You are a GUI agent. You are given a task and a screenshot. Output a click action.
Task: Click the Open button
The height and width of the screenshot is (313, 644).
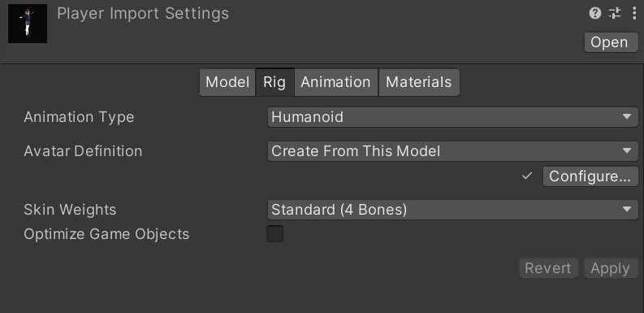tap(611, 42)
